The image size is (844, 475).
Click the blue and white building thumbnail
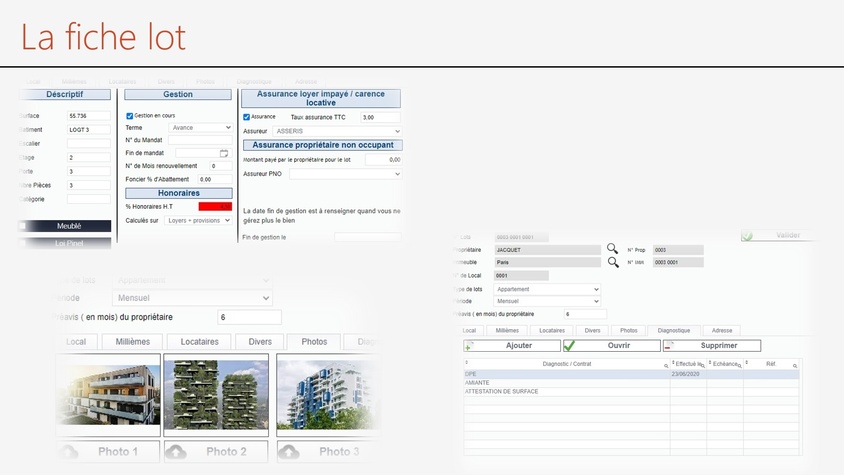tap(327, 395)
